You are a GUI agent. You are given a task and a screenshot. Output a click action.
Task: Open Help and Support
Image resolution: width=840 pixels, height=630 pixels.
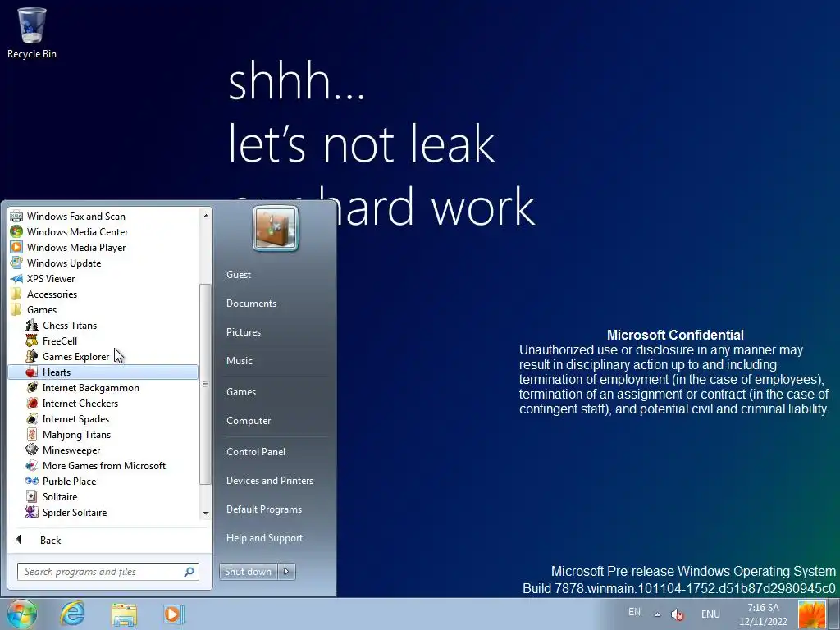(x=264, y=538)
